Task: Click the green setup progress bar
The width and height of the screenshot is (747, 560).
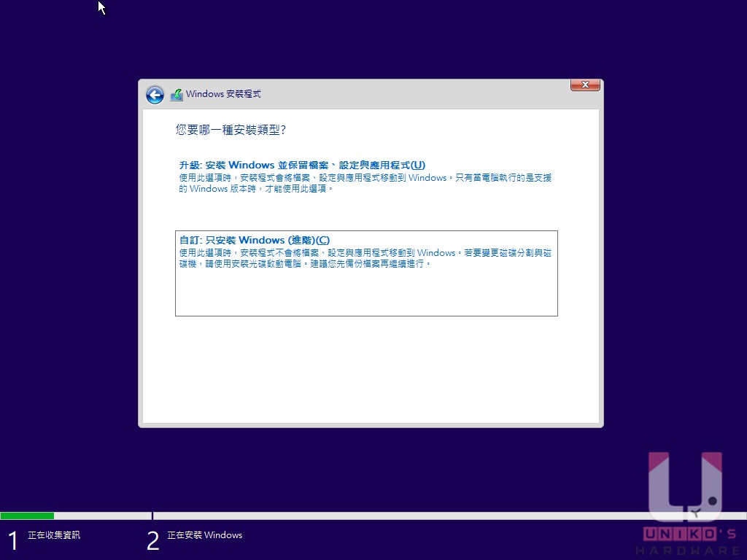Action: pos(27,516)
